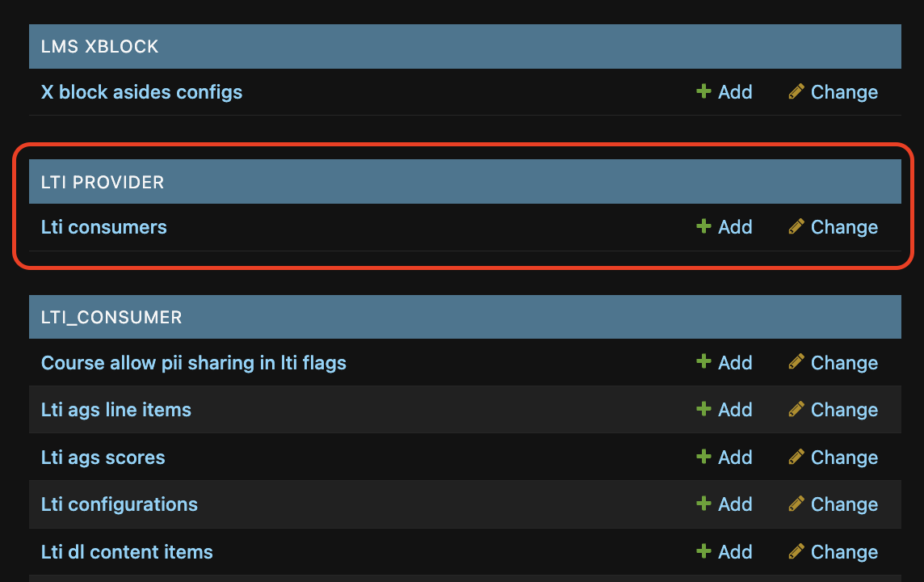Click the plus icon for X block asides configs
The image size is (924, 582).
point(703,91)
